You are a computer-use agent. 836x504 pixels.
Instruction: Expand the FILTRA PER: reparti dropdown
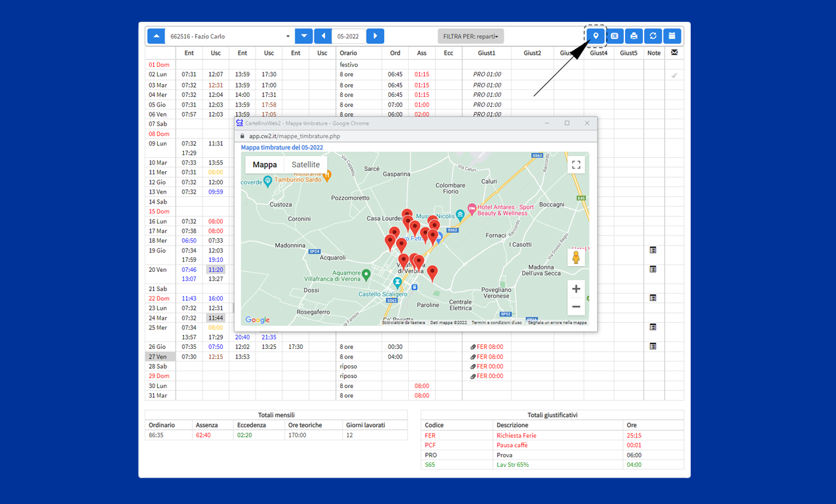click(471, 36)
